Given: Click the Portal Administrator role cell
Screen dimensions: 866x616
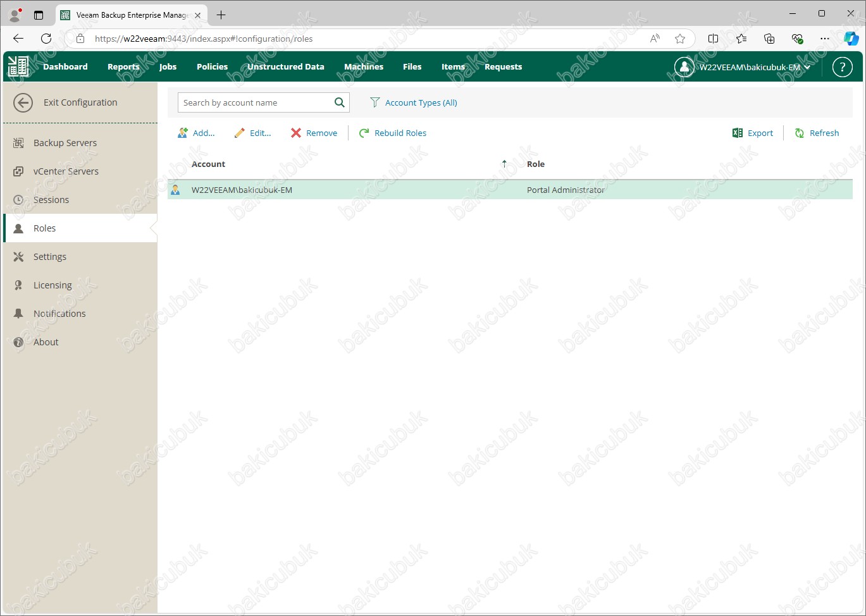Looking at the screenshot, I should pos(566,190).
